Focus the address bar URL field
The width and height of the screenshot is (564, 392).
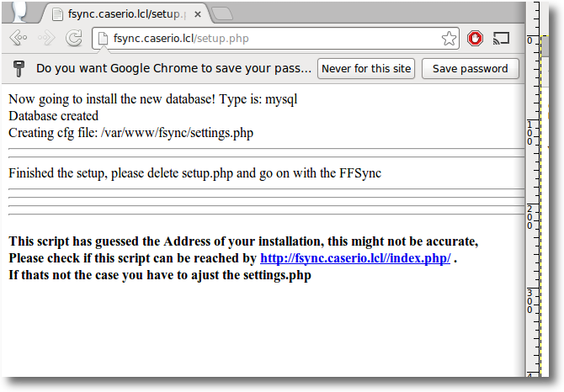coord(275,39)
